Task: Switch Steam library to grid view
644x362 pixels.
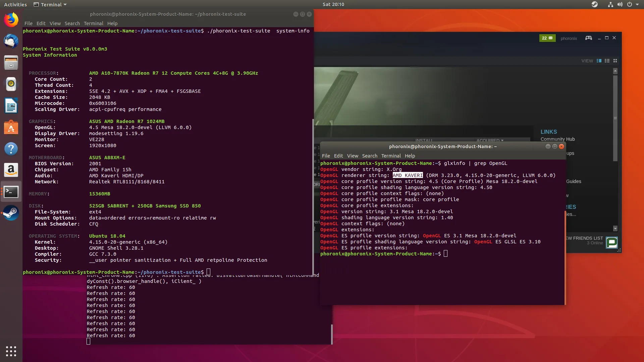Action: coord(615,61)
